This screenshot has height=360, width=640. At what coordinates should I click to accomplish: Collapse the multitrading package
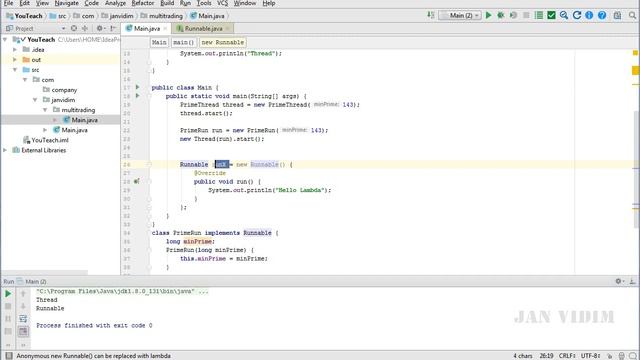45,110
